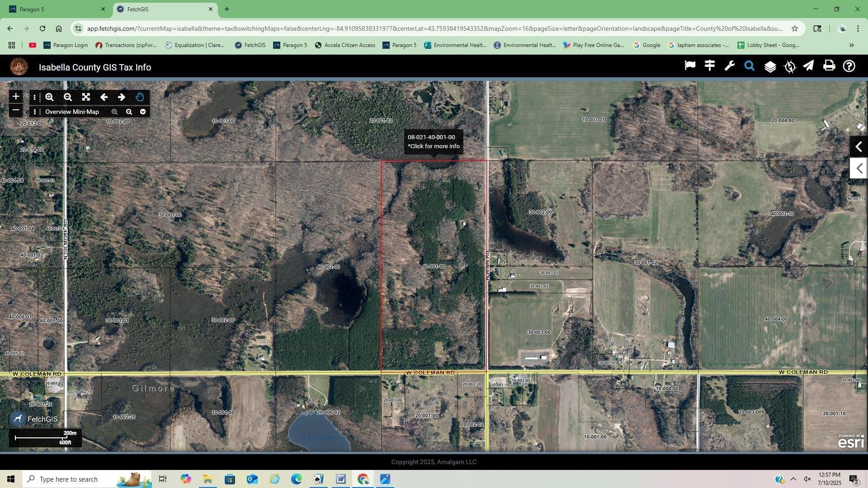
Task: Toggle the pan hand tool
Action: point(140,97)
